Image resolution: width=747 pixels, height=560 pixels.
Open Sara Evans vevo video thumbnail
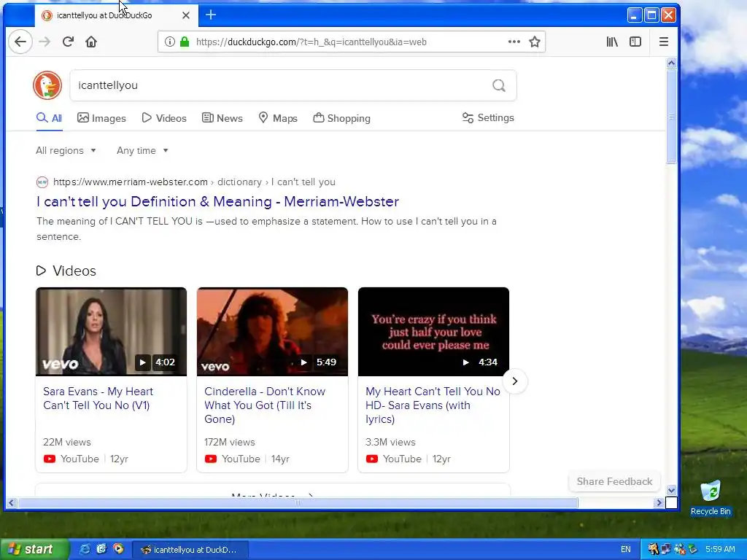coord(111,332)
